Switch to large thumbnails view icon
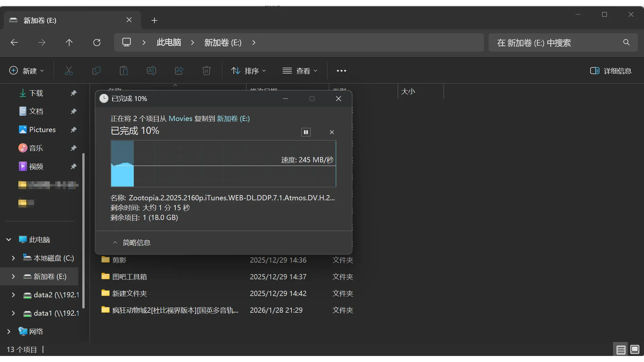The width and height of the screenshot is (644, 362). (635, 350)
